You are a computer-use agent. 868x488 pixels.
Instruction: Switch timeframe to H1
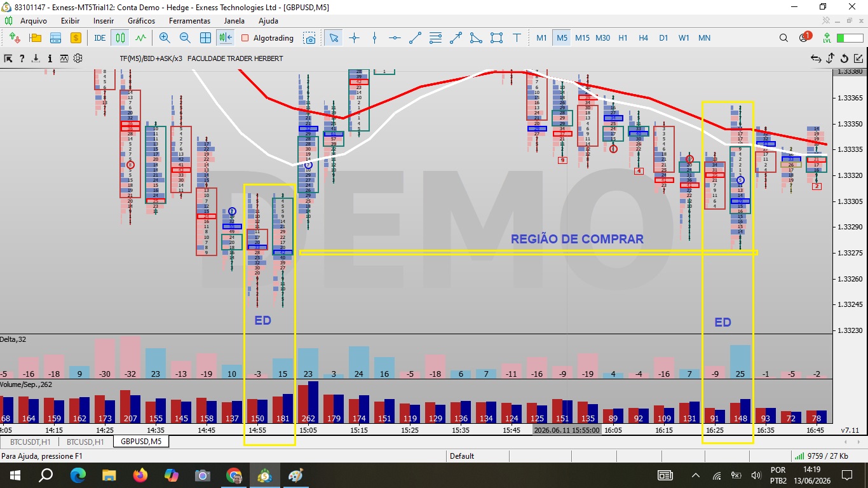pos(623,38)
